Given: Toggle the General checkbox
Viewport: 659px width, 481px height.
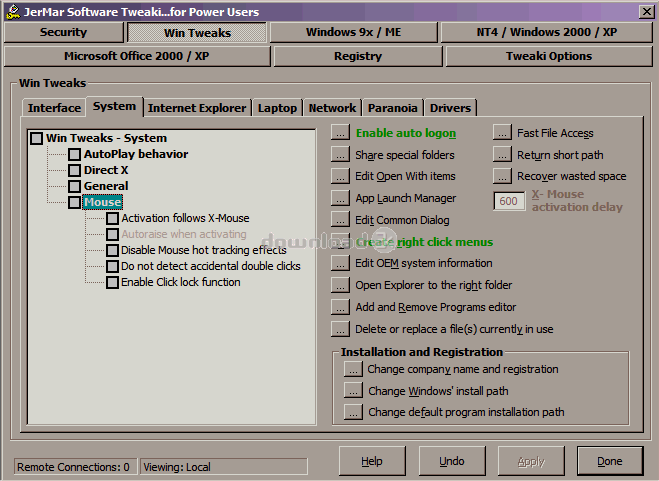Looking at the screenshot, I should 74,186.
